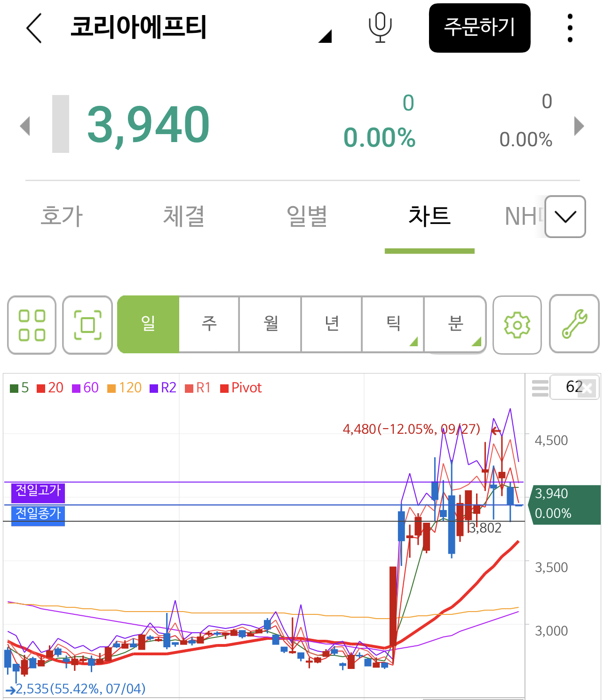Tap the high marker 4,480(-12.05%, 09/27)

point(412,429)
